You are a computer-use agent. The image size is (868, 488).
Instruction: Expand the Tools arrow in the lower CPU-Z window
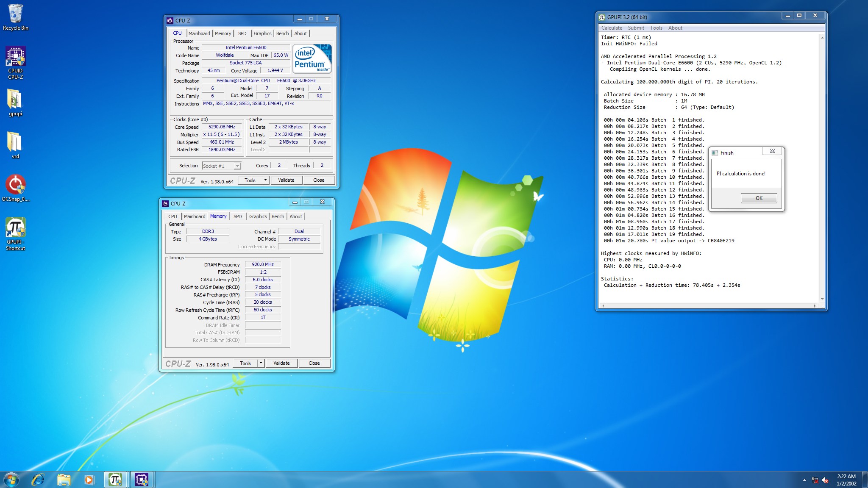coord(261,363)
